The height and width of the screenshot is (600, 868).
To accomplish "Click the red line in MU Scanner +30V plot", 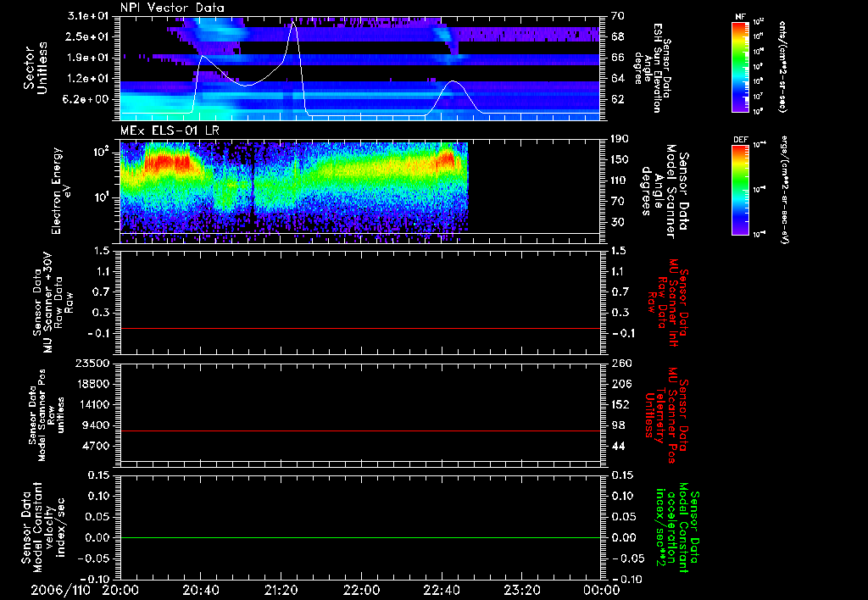I will pyautogui.click(x=360, y=328).
